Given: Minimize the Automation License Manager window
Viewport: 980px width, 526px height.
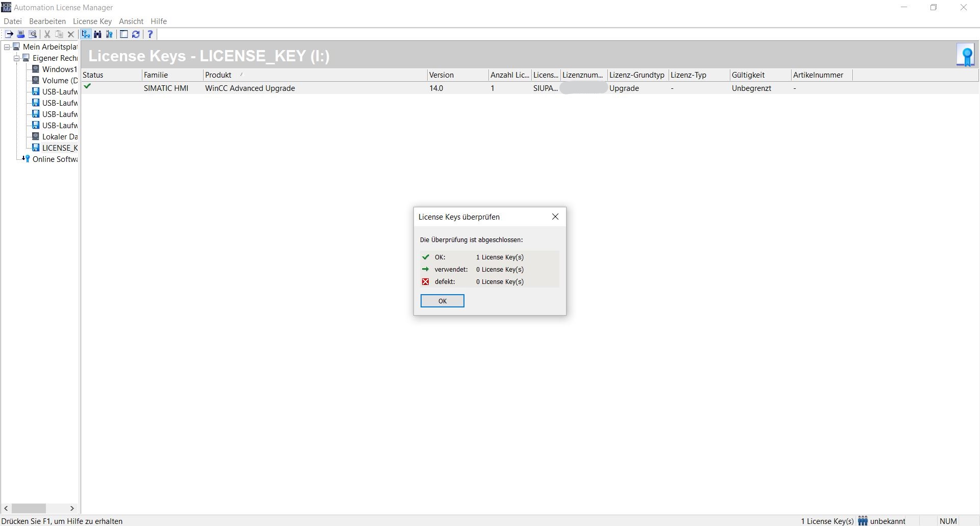Looking at the screenshot, I should [904, 7].
